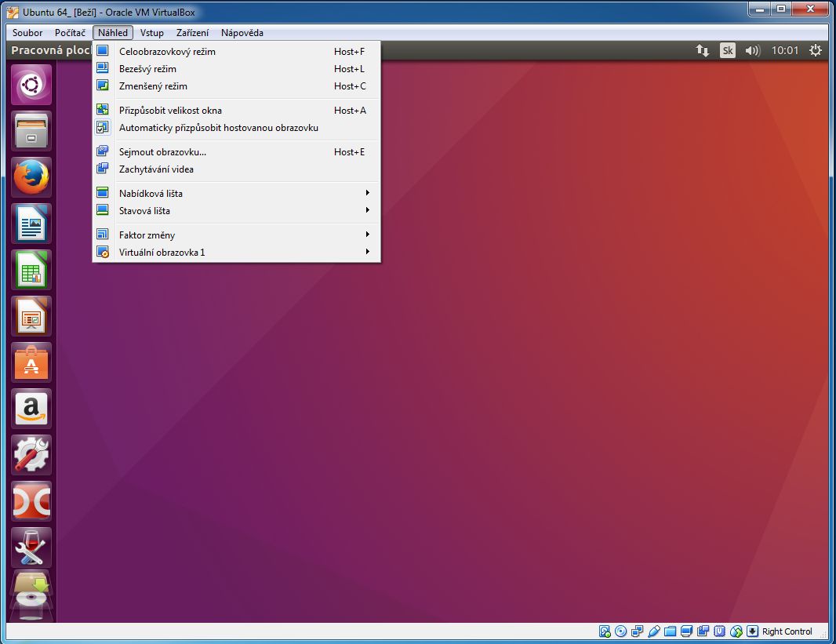Click the optical drive status icon
This screenshot has width=836, height=644.
pos(620,631)
